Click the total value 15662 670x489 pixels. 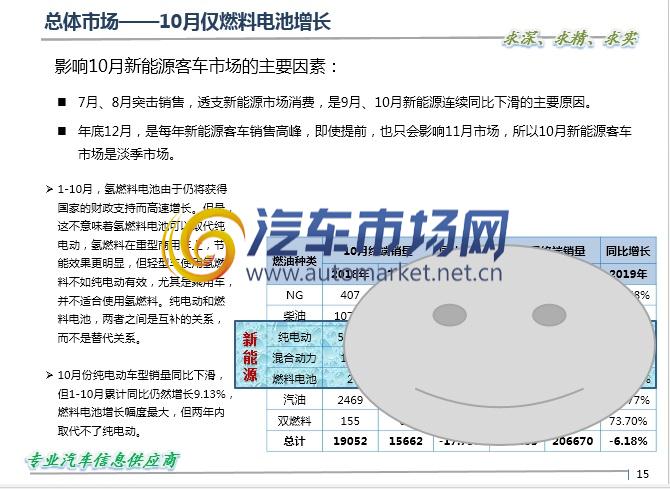[x=406, y=441]
